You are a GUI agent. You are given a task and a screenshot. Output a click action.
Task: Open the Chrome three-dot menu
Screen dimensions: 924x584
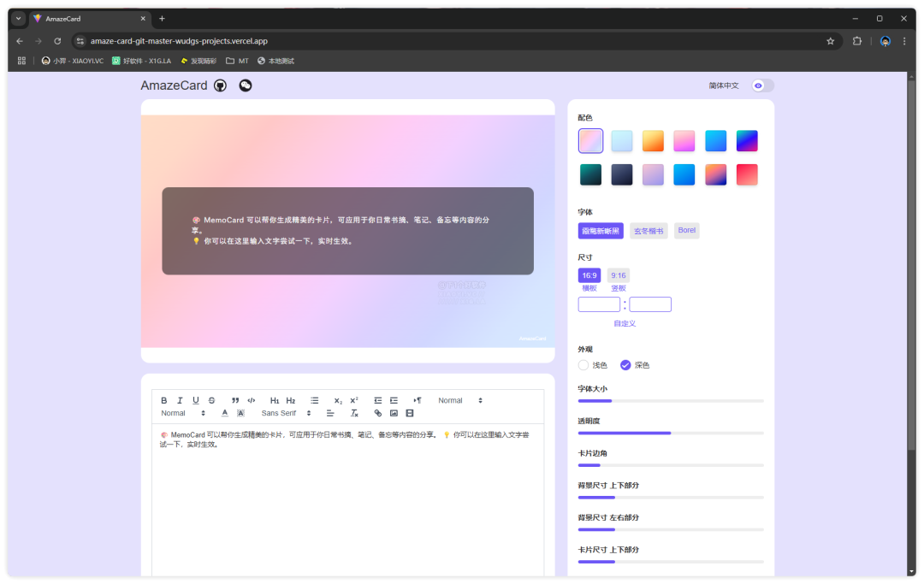coord(904,41)
